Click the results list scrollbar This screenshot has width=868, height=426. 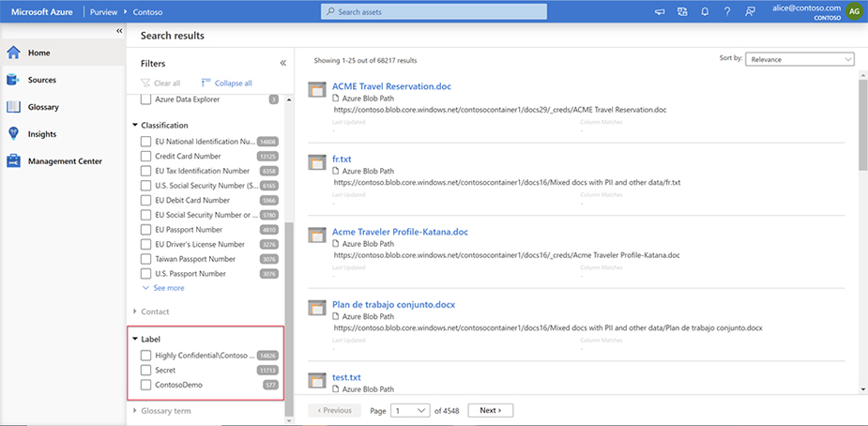tap(862, 125)
